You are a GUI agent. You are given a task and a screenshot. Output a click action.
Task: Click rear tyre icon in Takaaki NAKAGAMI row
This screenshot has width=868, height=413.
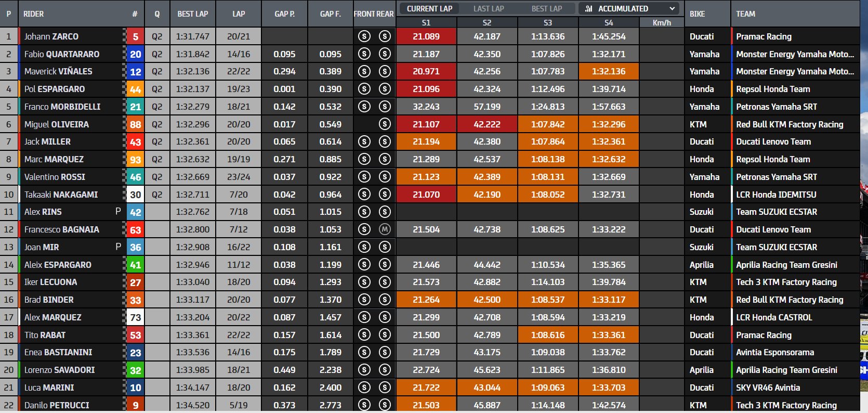[385, 195]
